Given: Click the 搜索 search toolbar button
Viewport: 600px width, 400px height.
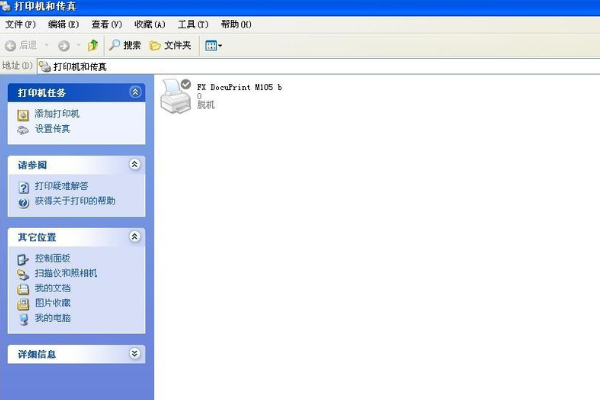Looking at the screenshot, I should pos(125,45).
